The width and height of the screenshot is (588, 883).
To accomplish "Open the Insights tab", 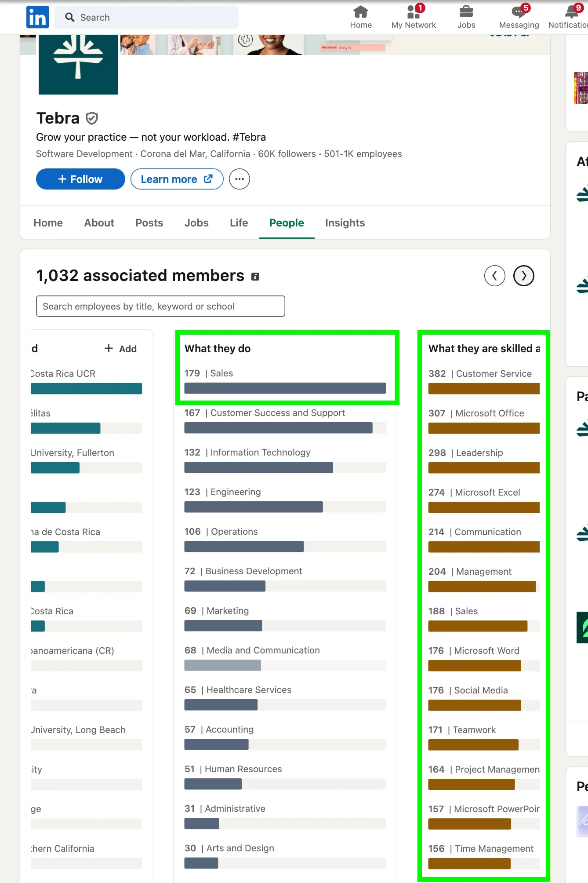I will coord(345,223).
